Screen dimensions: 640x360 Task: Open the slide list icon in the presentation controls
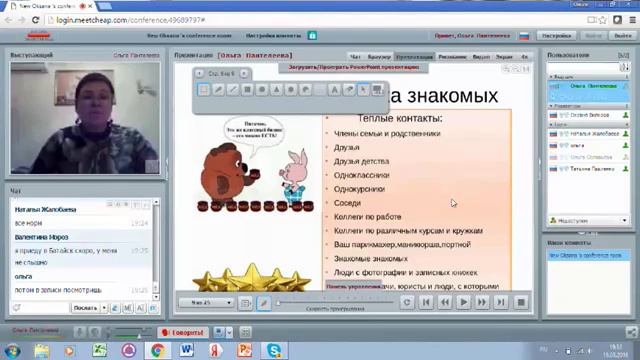pos(245,303)
